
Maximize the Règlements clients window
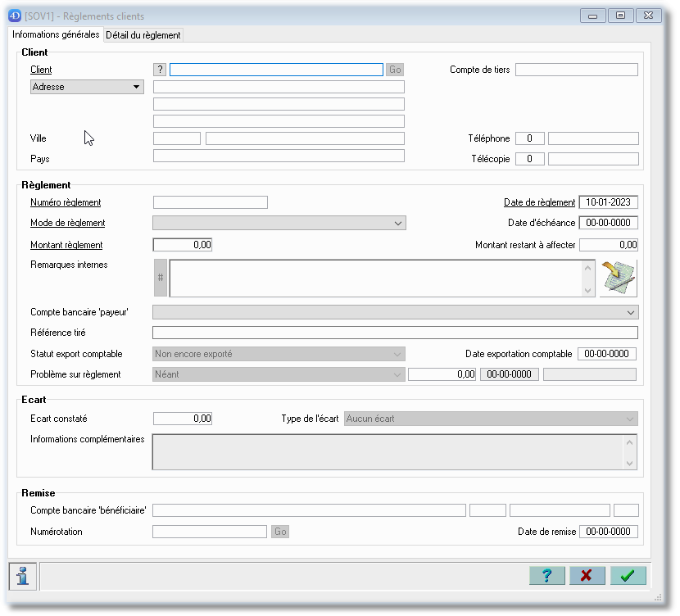[x=620, y=16]
